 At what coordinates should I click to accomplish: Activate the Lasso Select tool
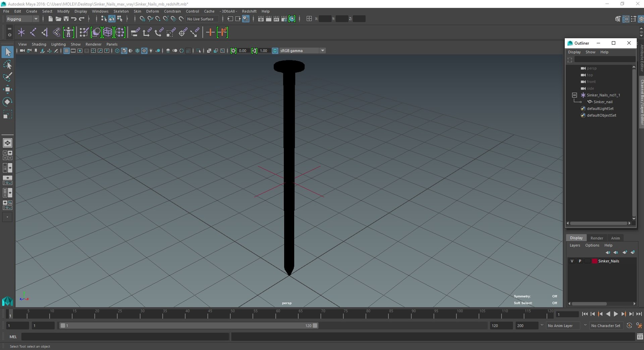click(7, 64)
